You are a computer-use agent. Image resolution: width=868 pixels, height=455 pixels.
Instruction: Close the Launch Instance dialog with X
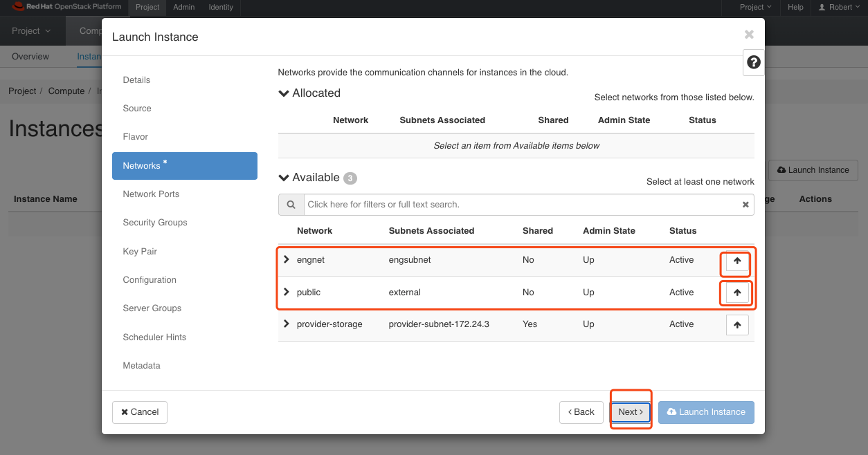point(748,35)
